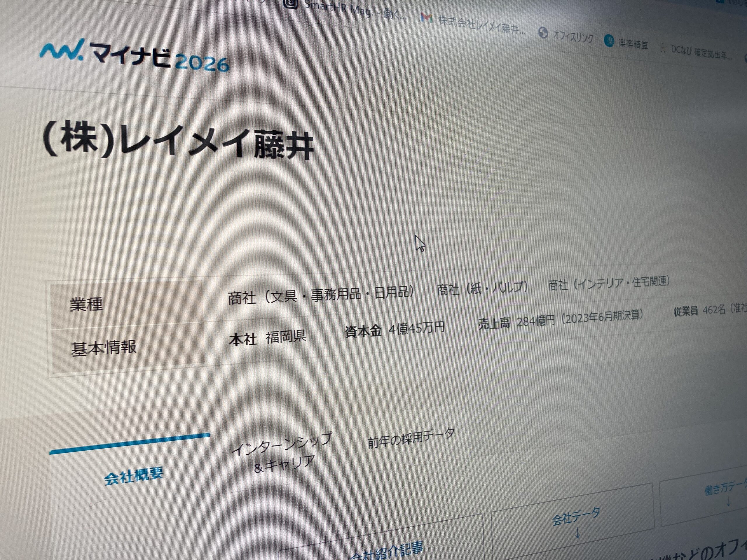Click the 商社（紙・パルプ） industry text

482,288
